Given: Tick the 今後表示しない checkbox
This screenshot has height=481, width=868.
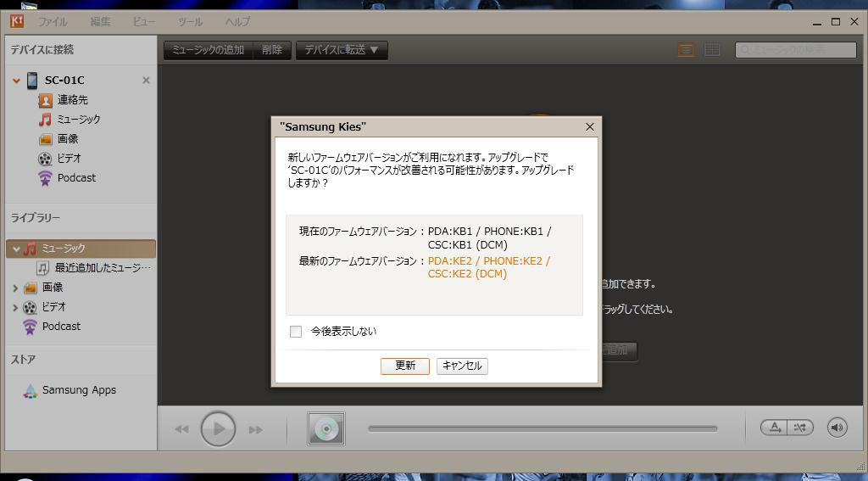Looking at the screenshot, I should click(x=296, y=332).
